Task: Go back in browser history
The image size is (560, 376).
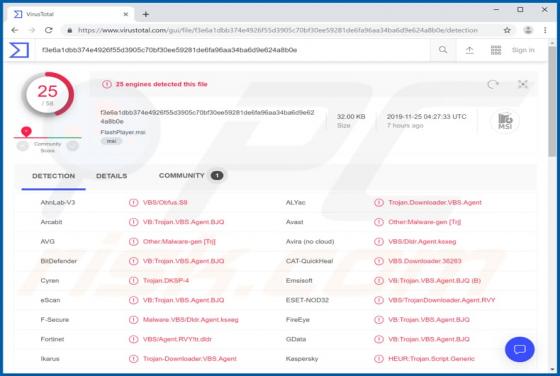Action: pyautogui.click(x=15, y=30)
